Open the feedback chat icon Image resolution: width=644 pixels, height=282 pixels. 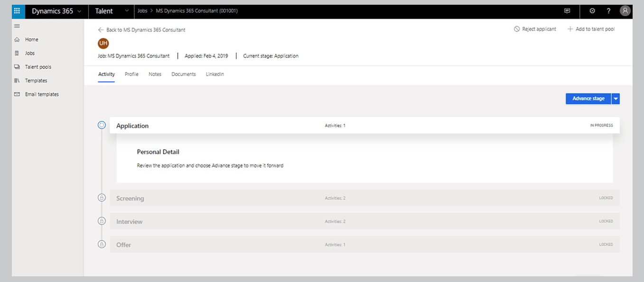tap(567, 11)
